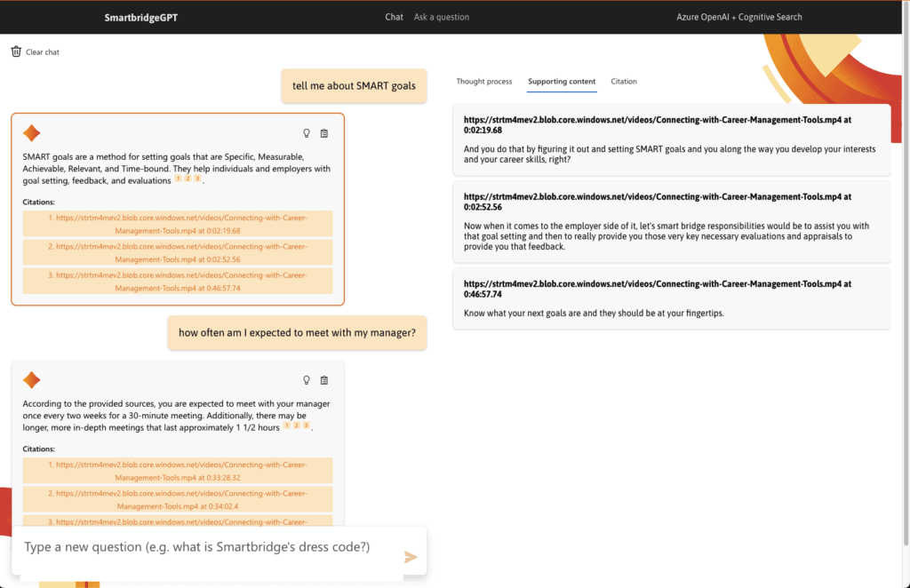Switch to the Thought process tab

[x=484, y=81]
